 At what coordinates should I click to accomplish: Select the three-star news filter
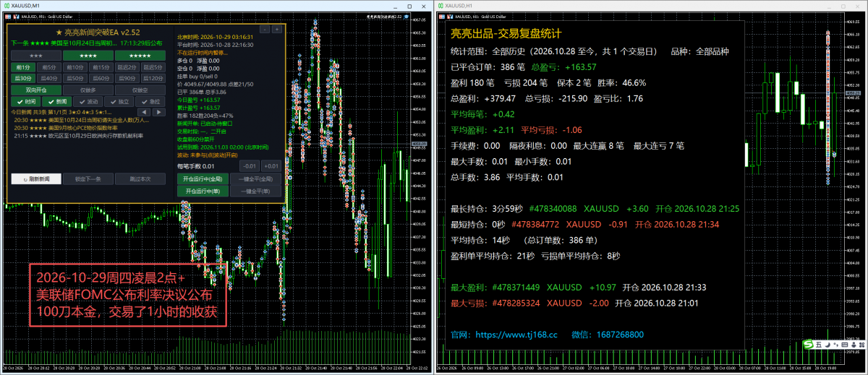pos(36,56)
